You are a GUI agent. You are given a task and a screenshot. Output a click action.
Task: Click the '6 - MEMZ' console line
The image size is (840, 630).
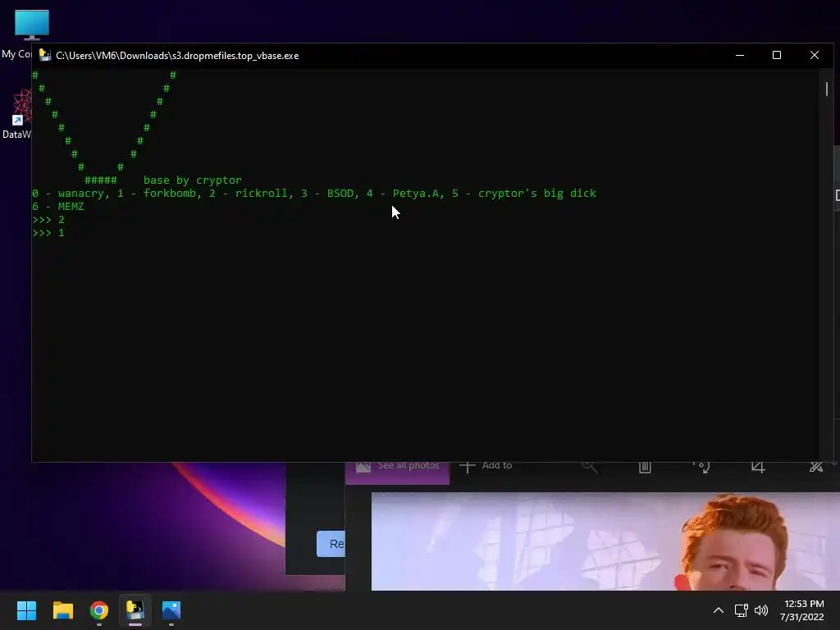coord(58,206)
